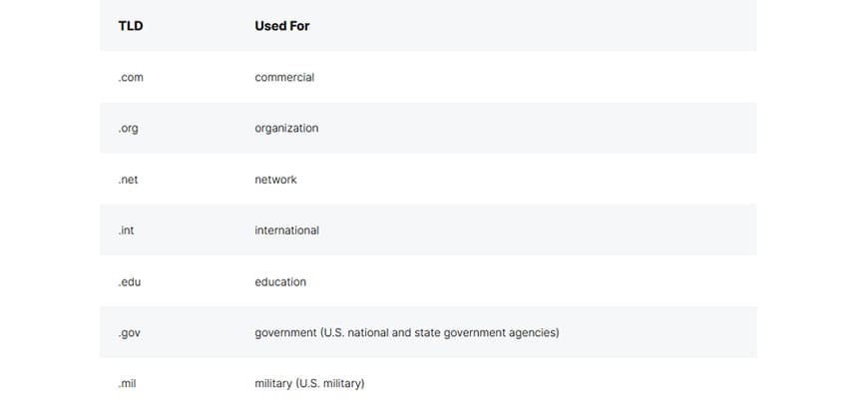Screen dimensions: 868x419
Task: Click empty area of the .gov row
Action: coord(657,333)
